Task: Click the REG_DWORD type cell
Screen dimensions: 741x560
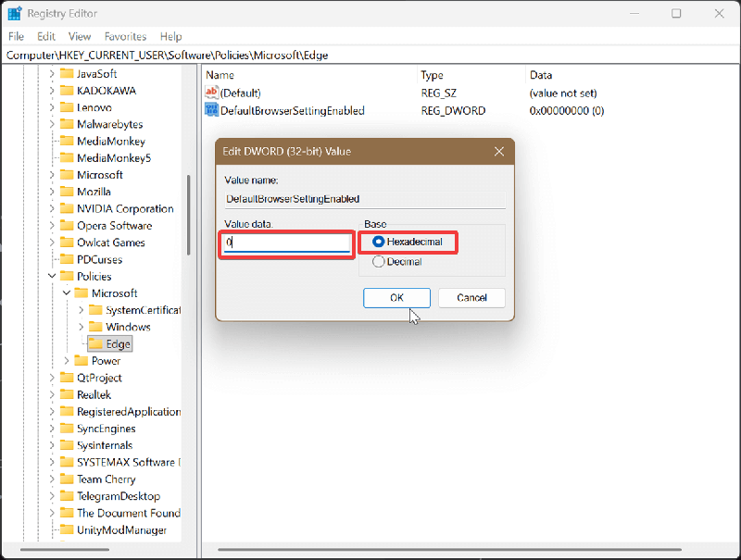Action: [x=453, y=110]
